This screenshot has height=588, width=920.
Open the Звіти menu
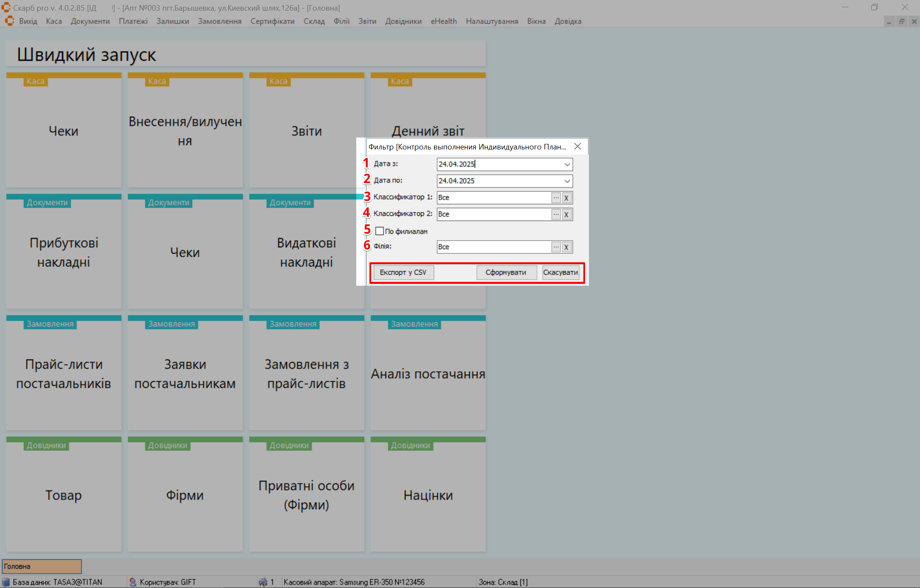point(367,21)
